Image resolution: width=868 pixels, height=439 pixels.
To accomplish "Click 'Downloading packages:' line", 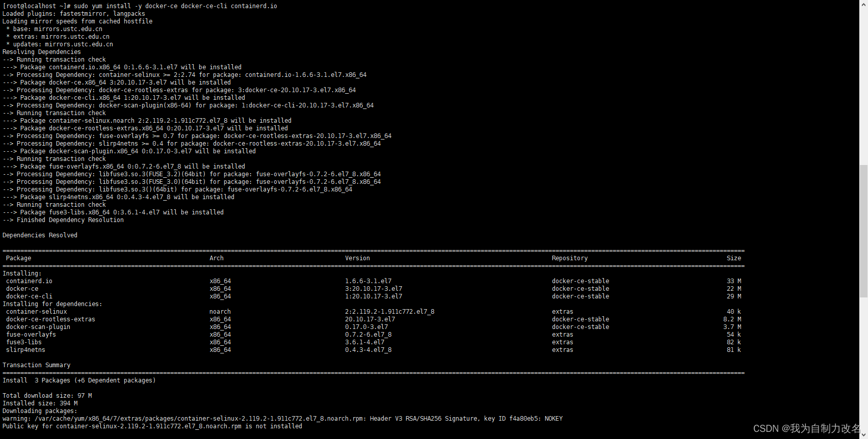I will 40,411.
